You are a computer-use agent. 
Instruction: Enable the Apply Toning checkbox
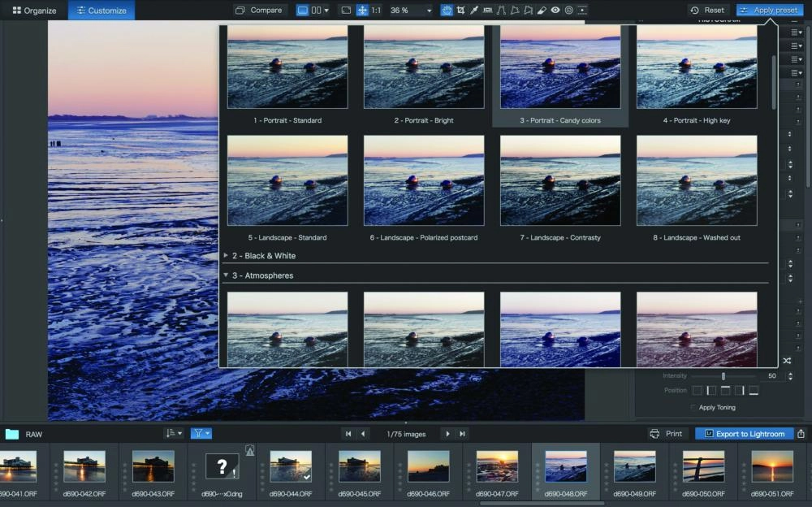point(694,407)
